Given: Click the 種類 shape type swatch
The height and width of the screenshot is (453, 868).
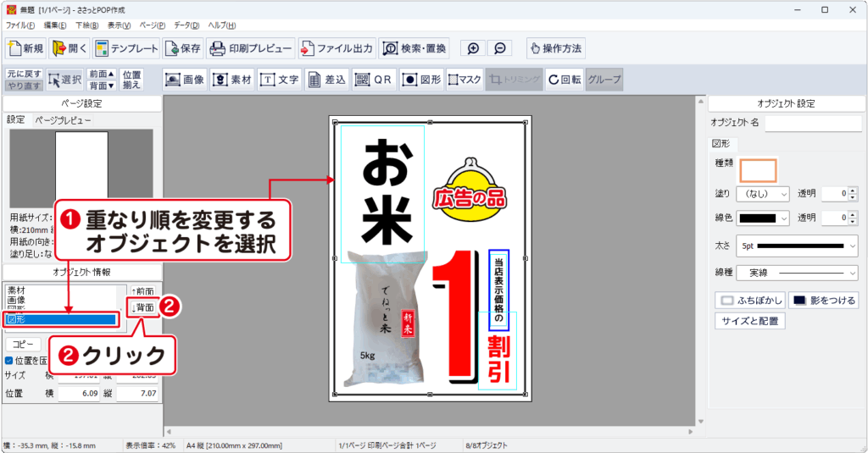Looking at the screenshot, I should coord(757,169).
